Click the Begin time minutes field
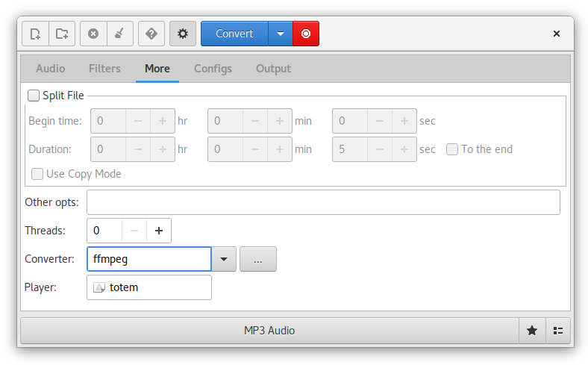Image resolution: width=588 pixels, height=365 pixels. 225,121
